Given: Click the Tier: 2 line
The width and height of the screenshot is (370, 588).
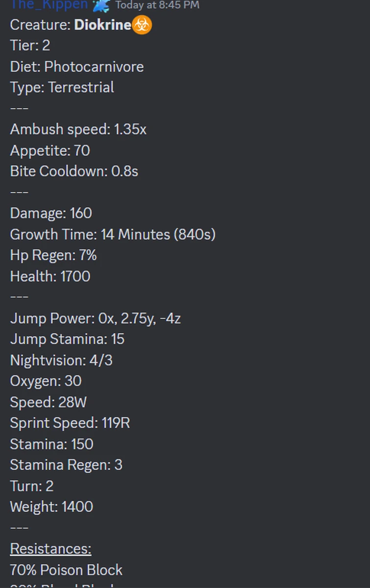Looking at the screenshot, I should 30,46.
